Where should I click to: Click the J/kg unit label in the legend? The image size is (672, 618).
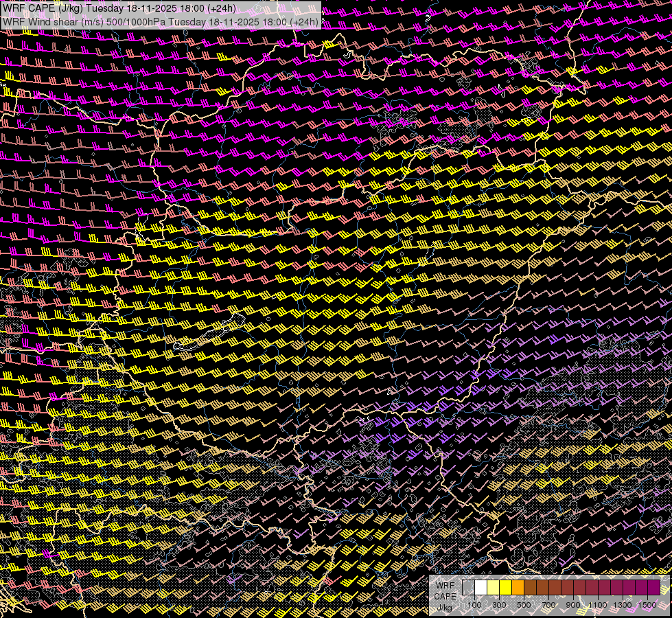point(444,607)
